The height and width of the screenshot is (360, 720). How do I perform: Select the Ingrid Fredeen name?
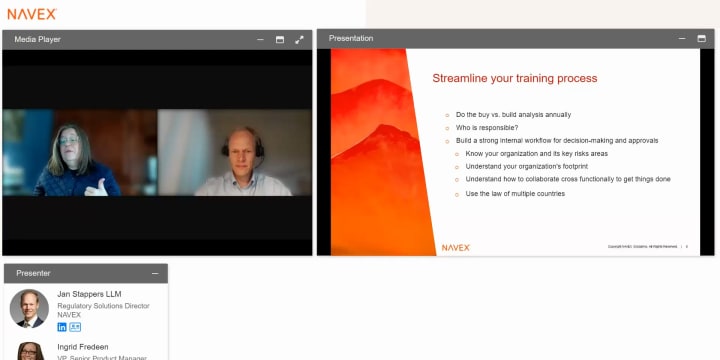(83, 347)
